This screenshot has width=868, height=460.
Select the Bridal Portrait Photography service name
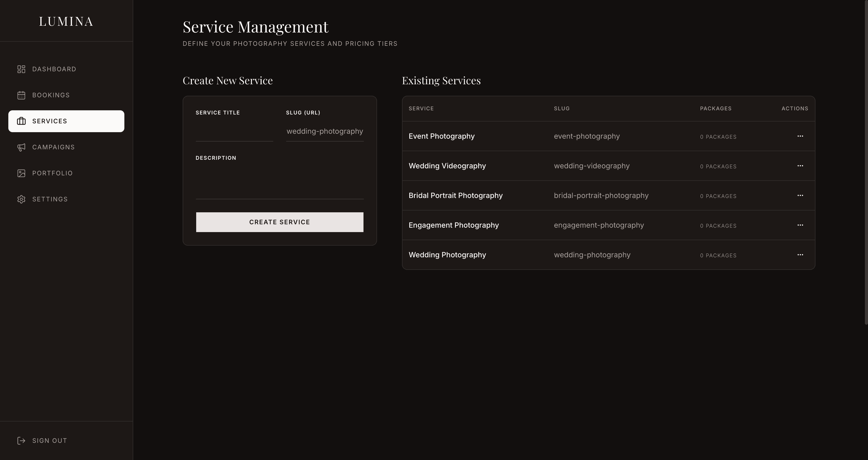click(456, 195)
